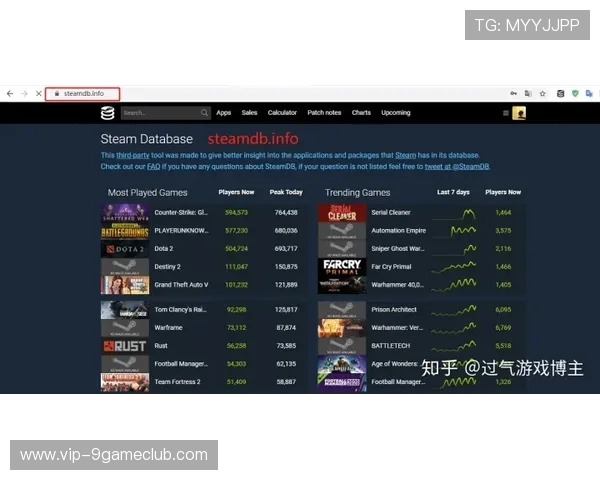
Task: Open the Counter-Strike game link
Action: pyautogui.click(x=181, y=213)
